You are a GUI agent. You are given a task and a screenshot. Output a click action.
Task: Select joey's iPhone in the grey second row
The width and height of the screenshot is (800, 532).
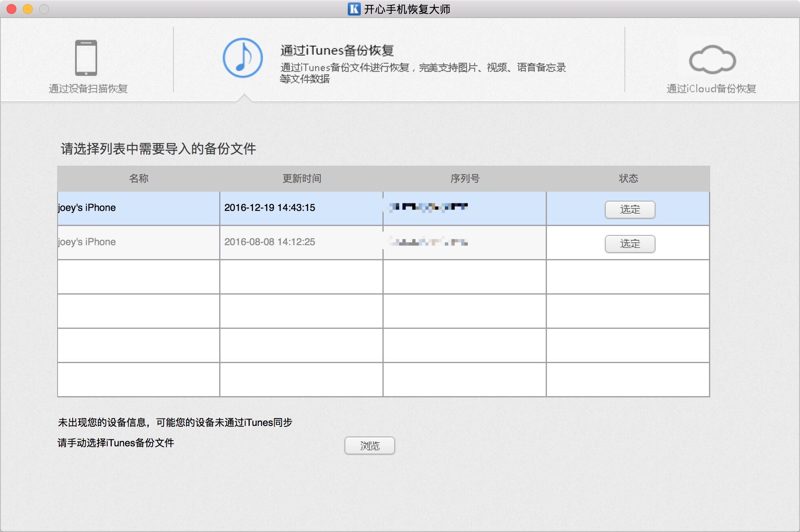[87, 242]
